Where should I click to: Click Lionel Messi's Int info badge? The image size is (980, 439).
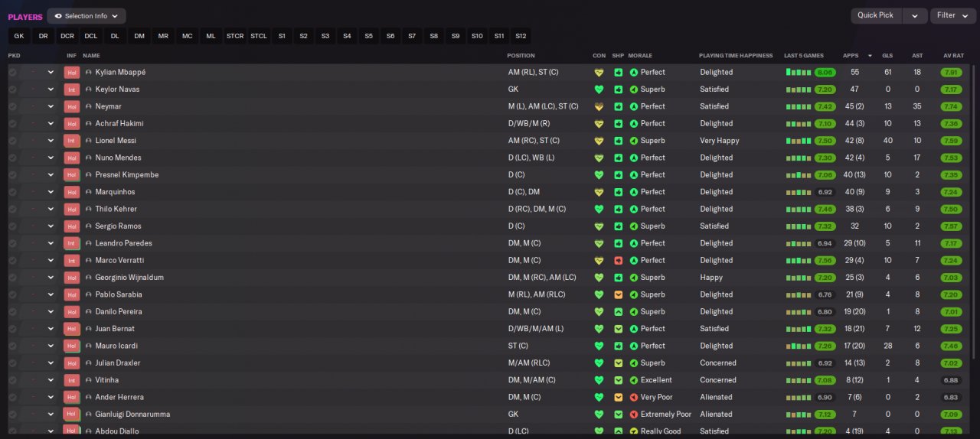tap(71, 141)
